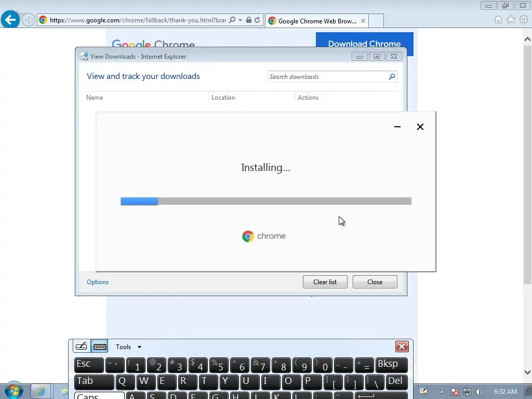Open Action Center flag tray icon
532x399 pixels.
[x=455, y=392]
